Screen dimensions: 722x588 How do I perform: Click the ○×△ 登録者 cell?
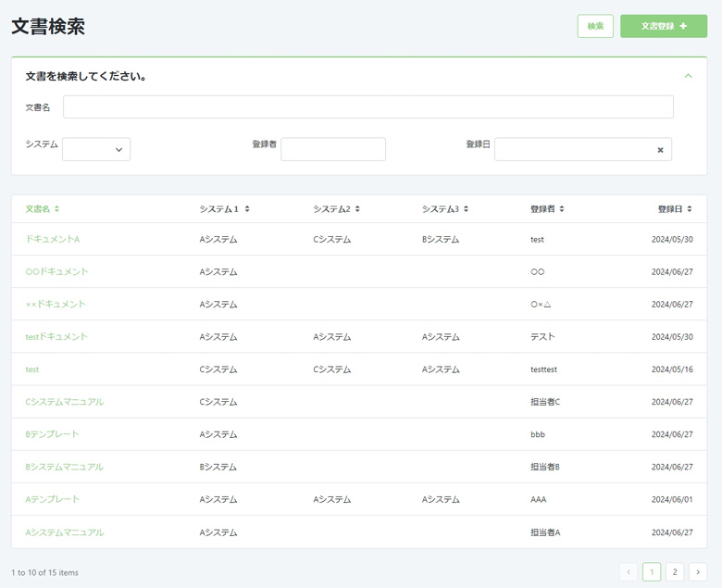tap(541, 305)
